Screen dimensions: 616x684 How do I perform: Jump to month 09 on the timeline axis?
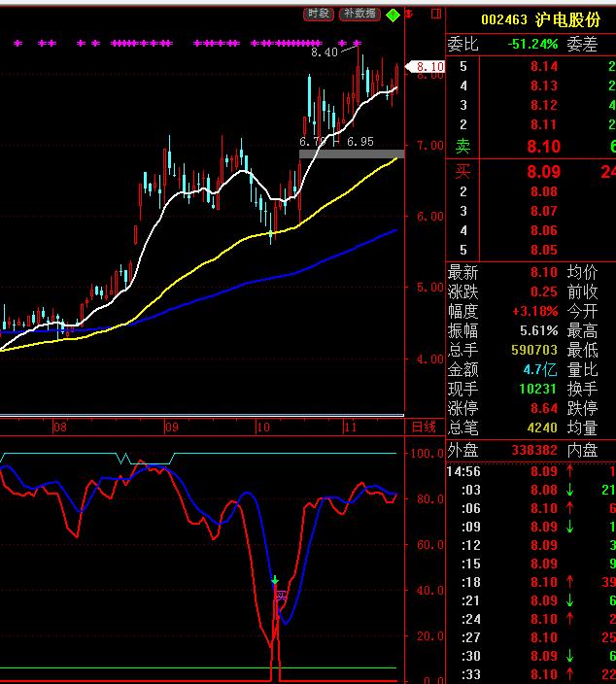172,427
